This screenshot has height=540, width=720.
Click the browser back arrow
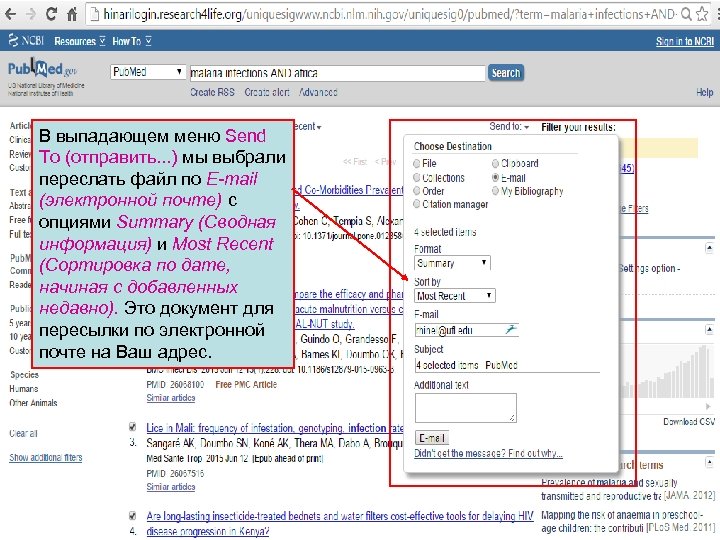[x=10, y=14]
